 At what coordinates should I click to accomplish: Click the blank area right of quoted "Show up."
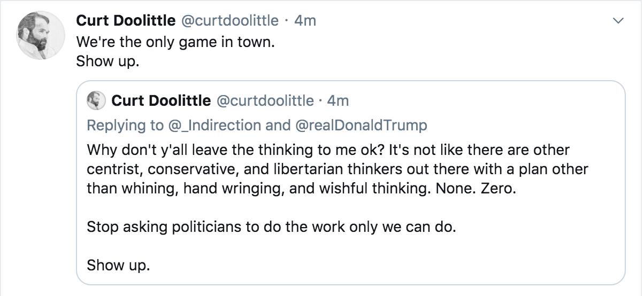pos(374,265)
